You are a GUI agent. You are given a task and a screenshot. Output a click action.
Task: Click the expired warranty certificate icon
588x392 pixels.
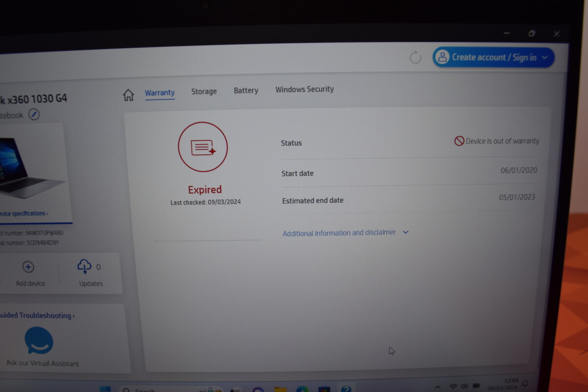203,147
